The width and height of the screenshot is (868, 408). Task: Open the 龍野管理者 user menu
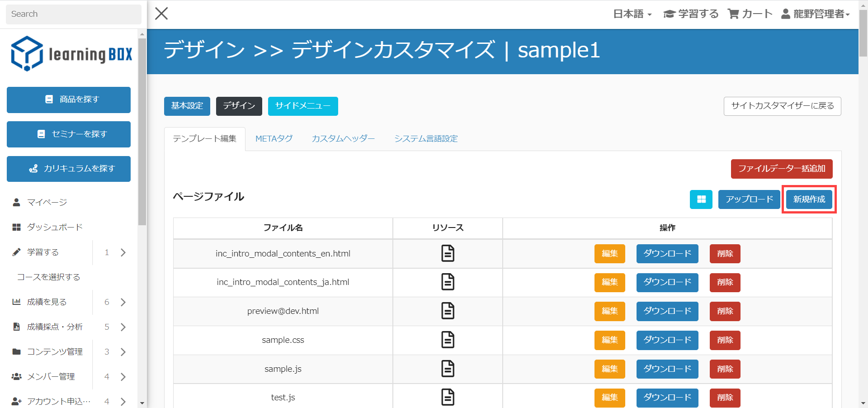coord(816,14)
